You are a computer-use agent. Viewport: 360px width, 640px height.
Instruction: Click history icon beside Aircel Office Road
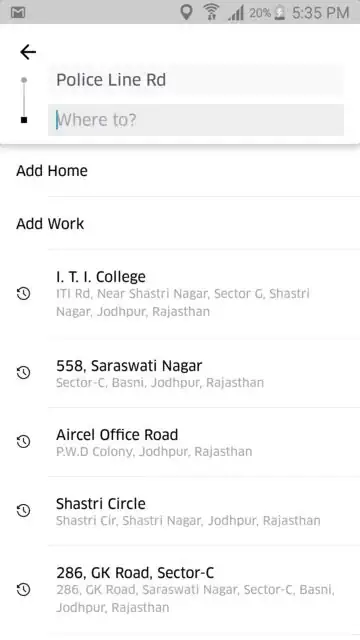coord(23,441)
